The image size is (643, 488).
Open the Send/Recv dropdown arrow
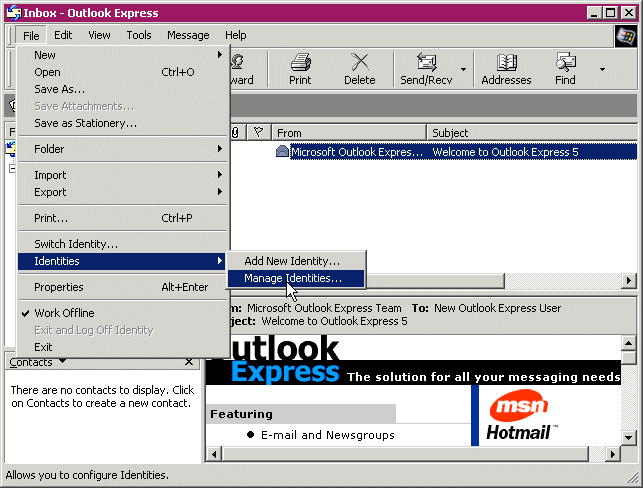pyautogui.click(x=463, y=69)
